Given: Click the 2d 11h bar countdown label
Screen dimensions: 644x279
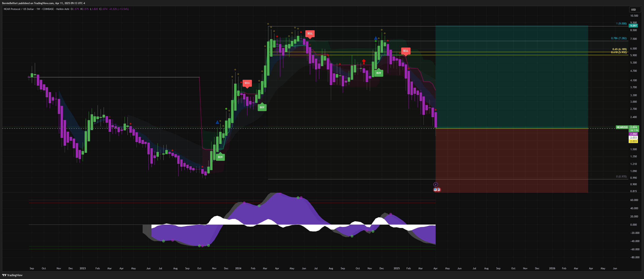Looking at the screenshot, I should (634, 130).
